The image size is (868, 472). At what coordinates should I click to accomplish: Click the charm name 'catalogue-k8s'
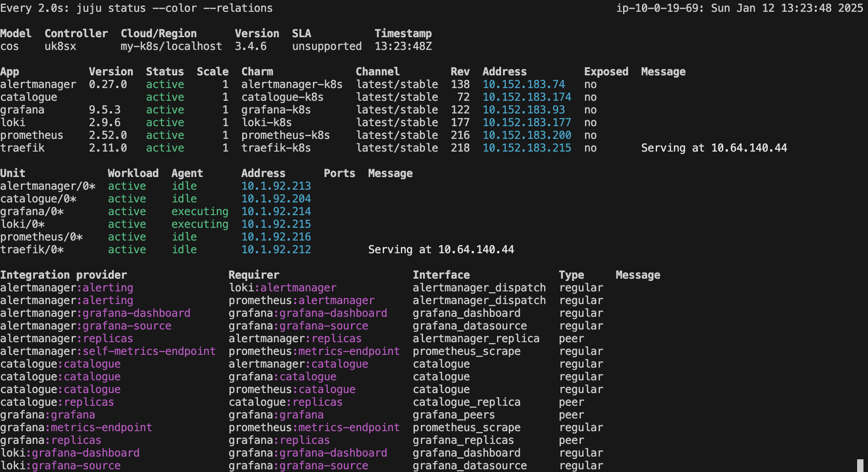tap(283, 97)
